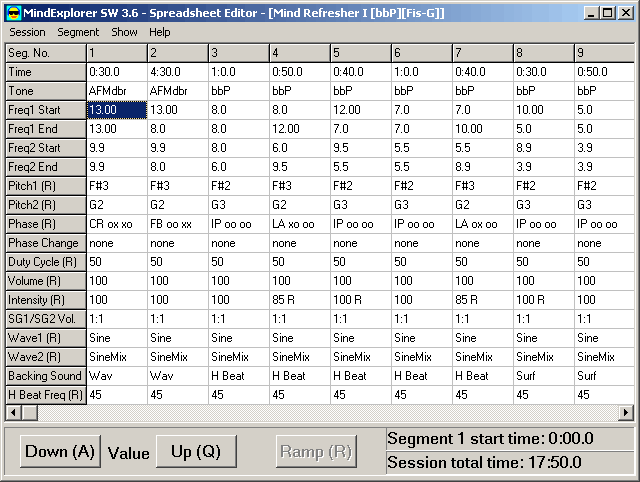Click Backing Sound cell H Beat in segment 3

(239, 376)
